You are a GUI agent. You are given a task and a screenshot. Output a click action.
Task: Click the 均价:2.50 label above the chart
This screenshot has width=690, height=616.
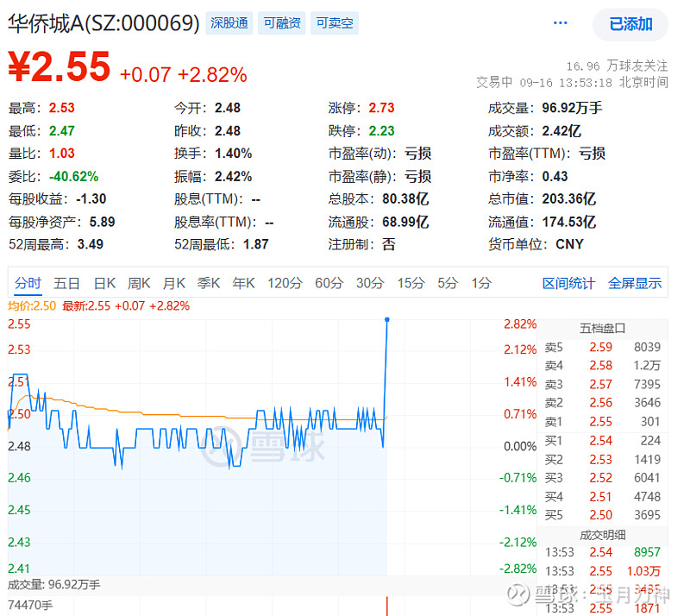(x=32, y=306)
